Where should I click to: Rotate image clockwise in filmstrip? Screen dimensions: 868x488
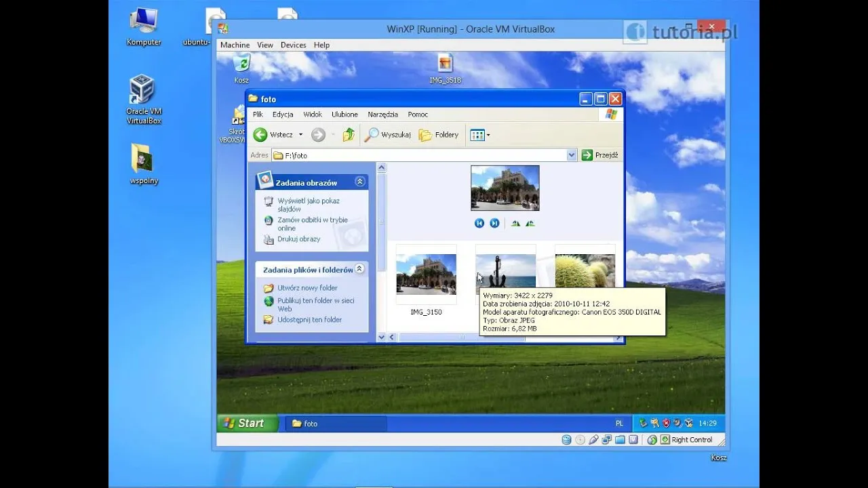(515, 223)
